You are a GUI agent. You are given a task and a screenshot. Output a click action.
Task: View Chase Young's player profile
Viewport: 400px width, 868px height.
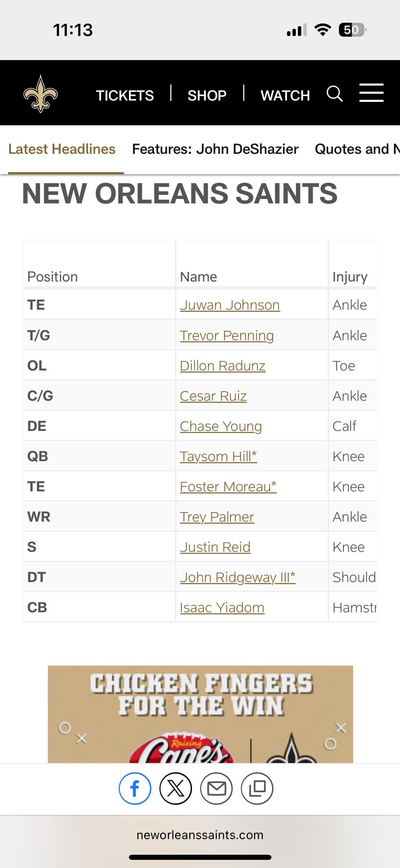pyautogui.click(x=221, y=426)
